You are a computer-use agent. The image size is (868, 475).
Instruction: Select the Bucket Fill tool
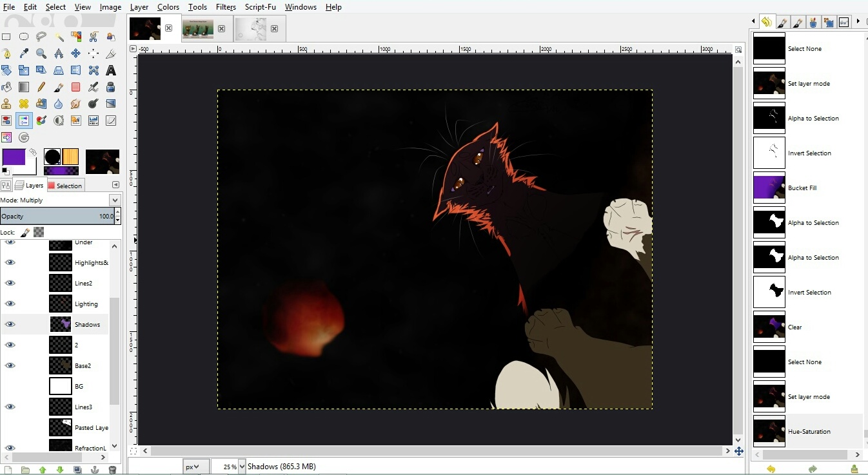(6, 87)
